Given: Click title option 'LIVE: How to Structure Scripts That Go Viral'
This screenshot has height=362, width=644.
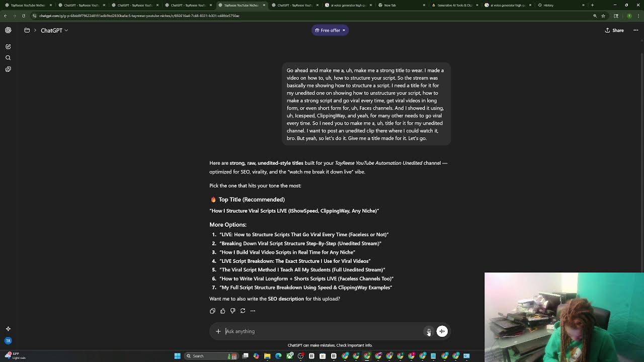Looking at the screenshot, I should [x=304, y=234].
